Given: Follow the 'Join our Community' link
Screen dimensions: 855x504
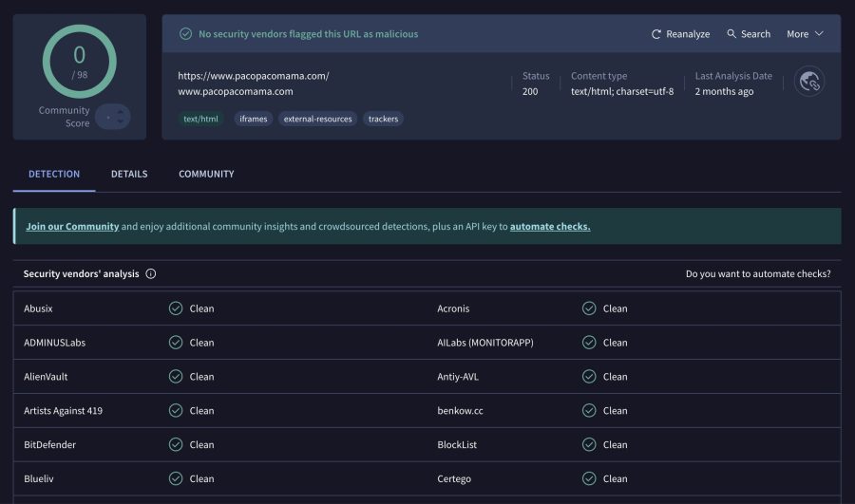Looking at the screenshot, I should 72,226.
